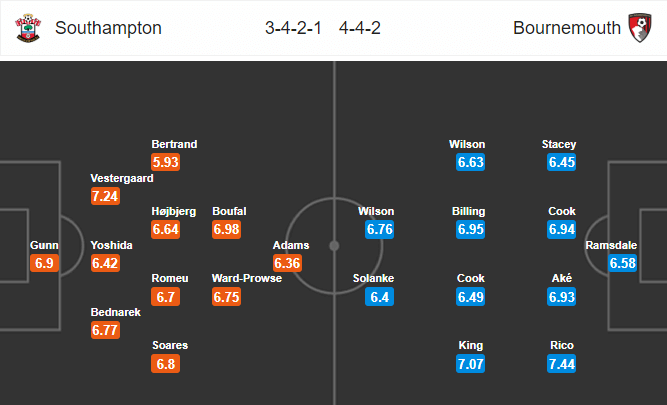Open the Bournemouth team name link
The width and height of the screenshot is (667, 405).
pos(567,28)
